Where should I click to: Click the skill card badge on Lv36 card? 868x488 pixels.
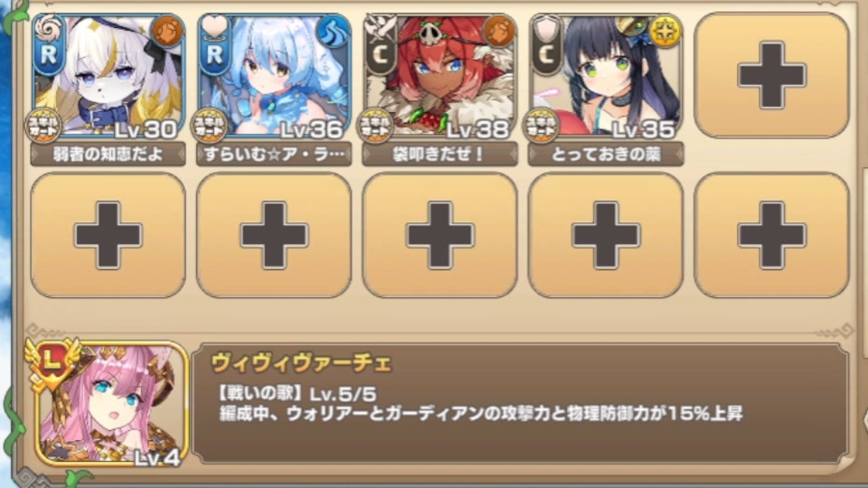209,127
